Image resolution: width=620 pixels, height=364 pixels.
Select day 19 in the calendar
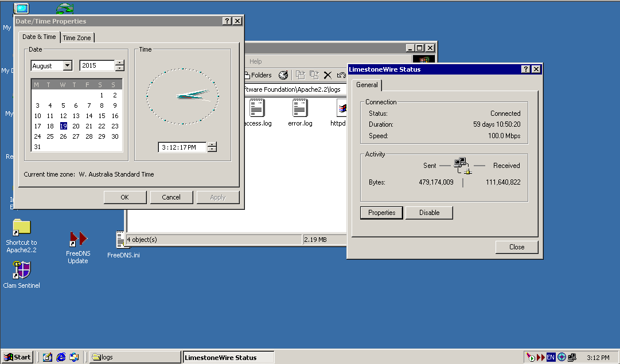[x=63, y=126]
